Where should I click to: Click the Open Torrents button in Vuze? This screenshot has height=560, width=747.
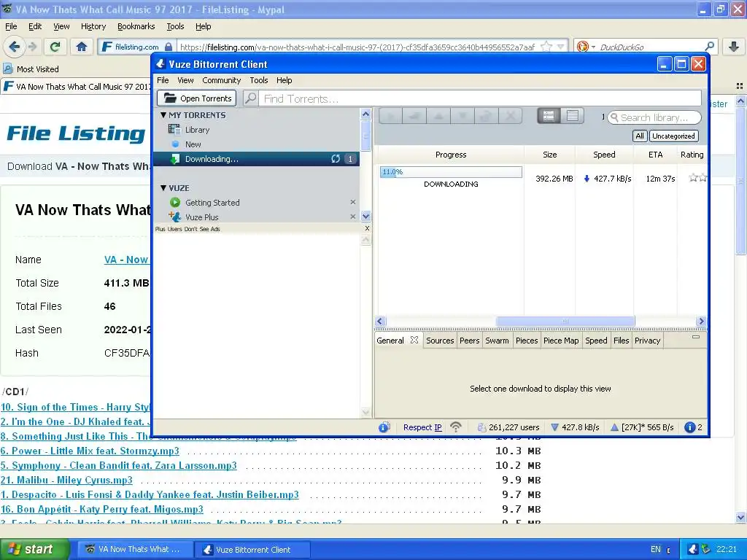(x=197, y=98)
